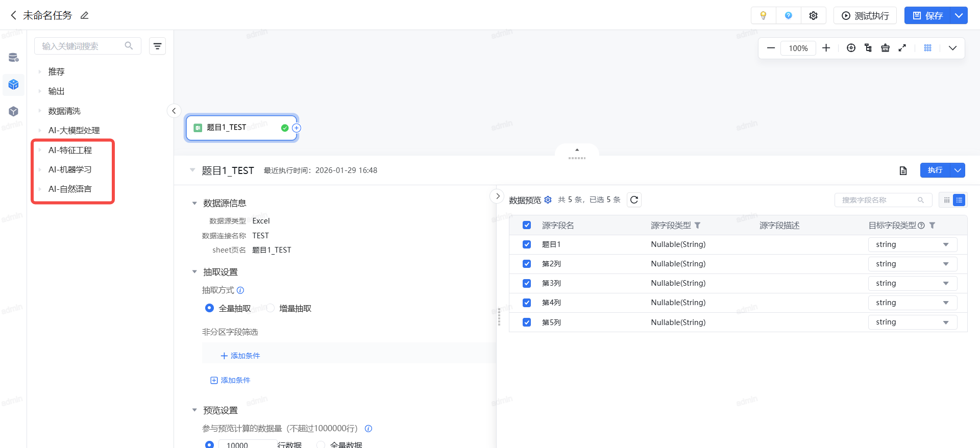Open the filter icon beside search box

157,46
